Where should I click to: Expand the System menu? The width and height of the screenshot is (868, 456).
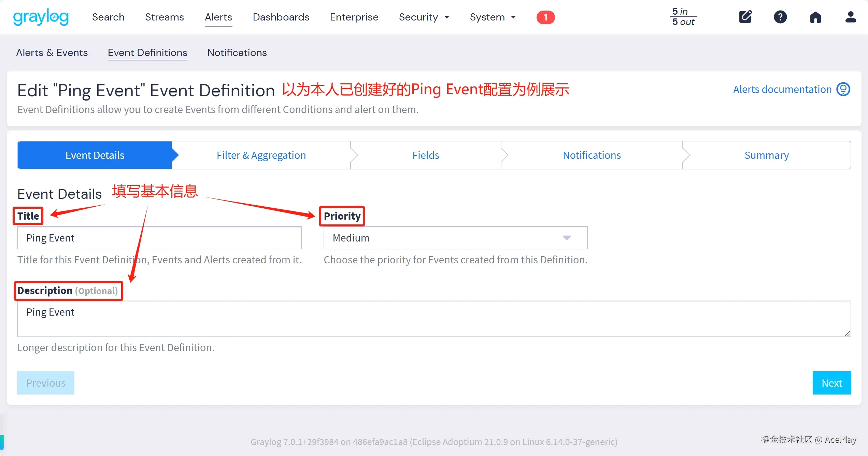(493, 17)
